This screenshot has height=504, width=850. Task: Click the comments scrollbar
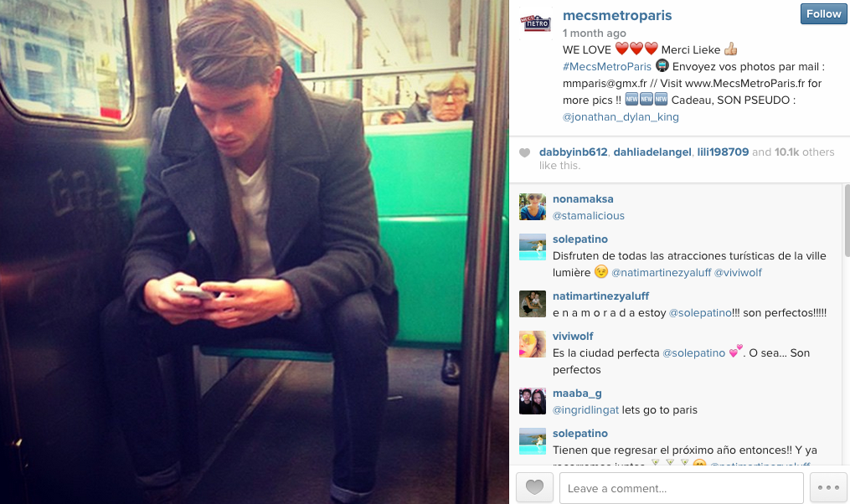tap(847, 220)
